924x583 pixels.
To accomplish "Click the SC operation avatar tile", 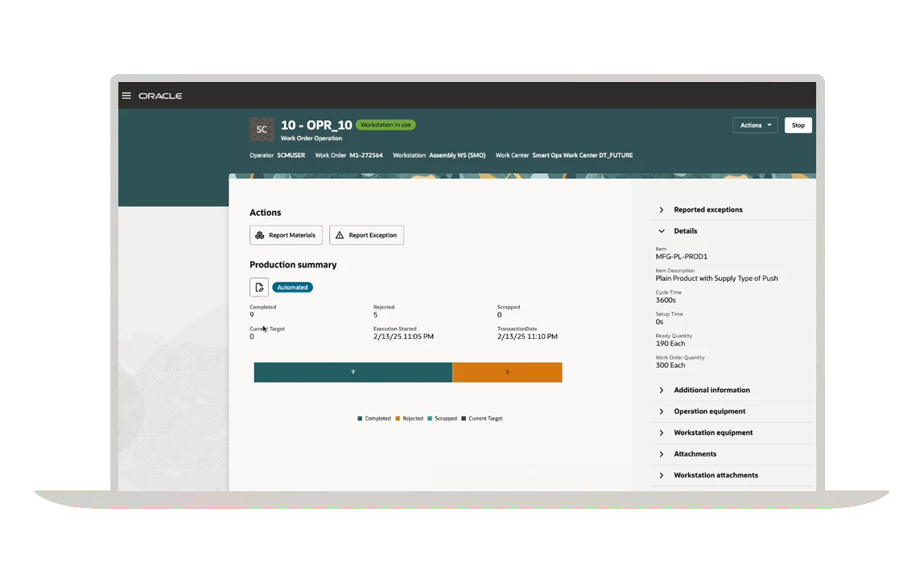I will [x=262, y=129].
